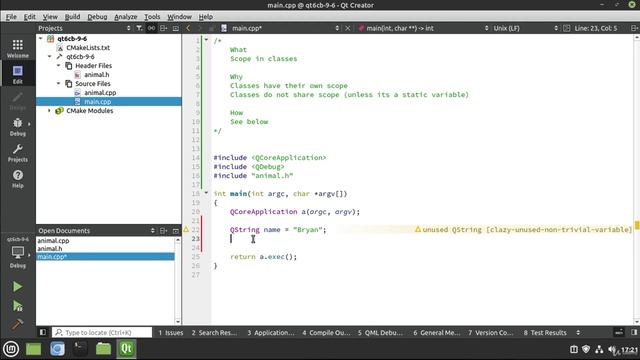640x360 pixels.
Task: Open the volume control in tray
Action: point(612,349)
